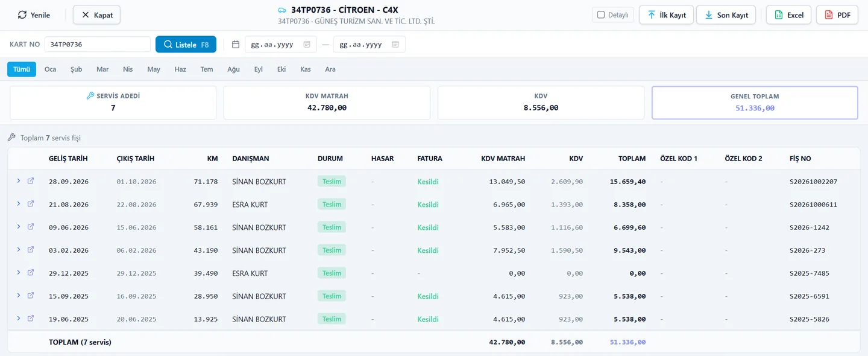Select the GENEL TOPLAM summary card

coord(755,103)
